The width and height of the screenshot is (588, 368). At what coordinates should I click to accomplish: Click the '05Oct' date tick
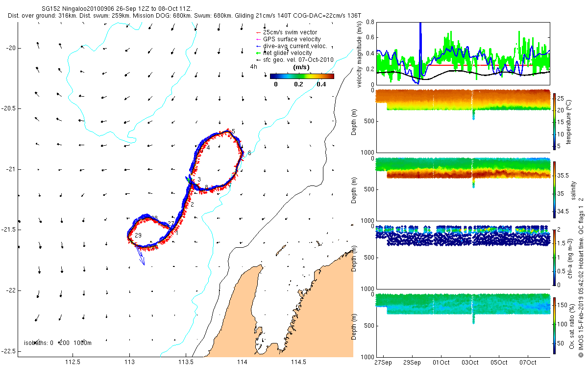click(499, 363)
